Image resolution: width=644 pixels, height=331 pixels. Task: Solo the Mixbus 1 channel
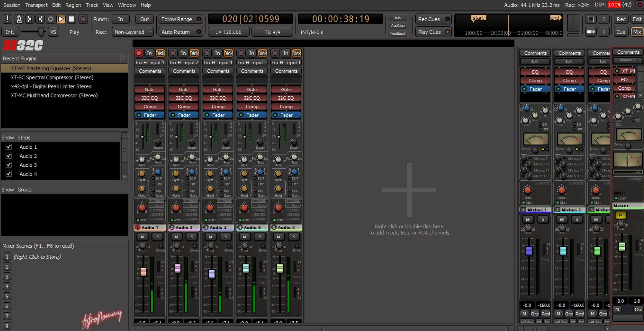point(543,219)
